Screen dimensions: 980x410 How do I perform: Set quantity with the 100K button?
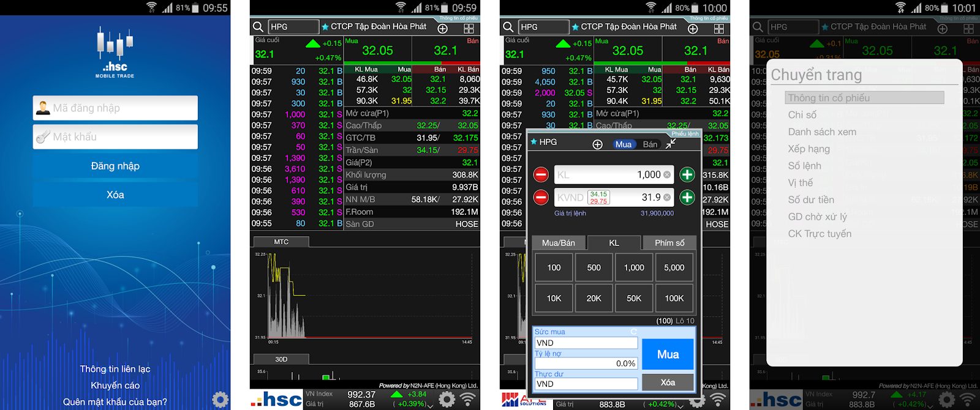[x=674, y=298]
